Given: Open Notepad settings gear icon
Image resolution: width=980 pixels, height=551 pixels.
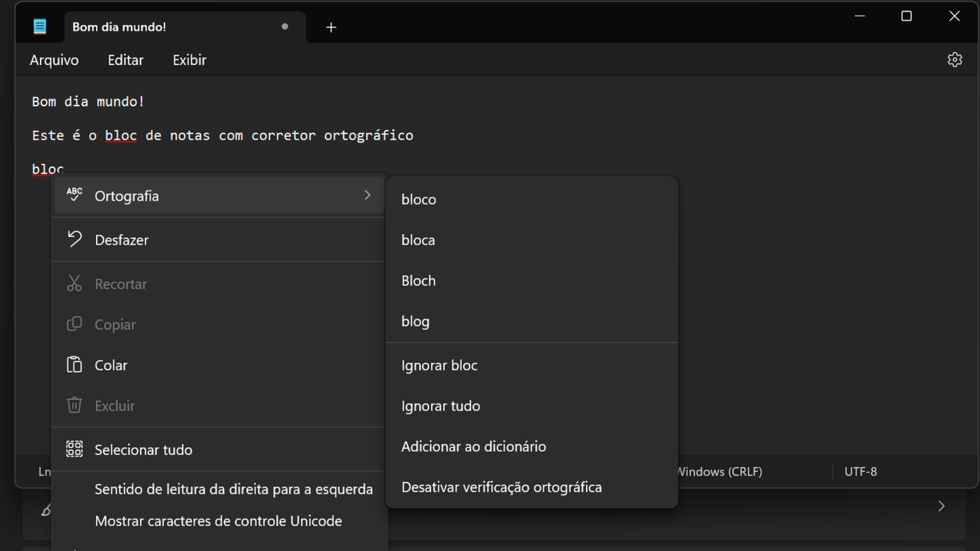Looking at the screenshot, I should [x=954, y=60].
